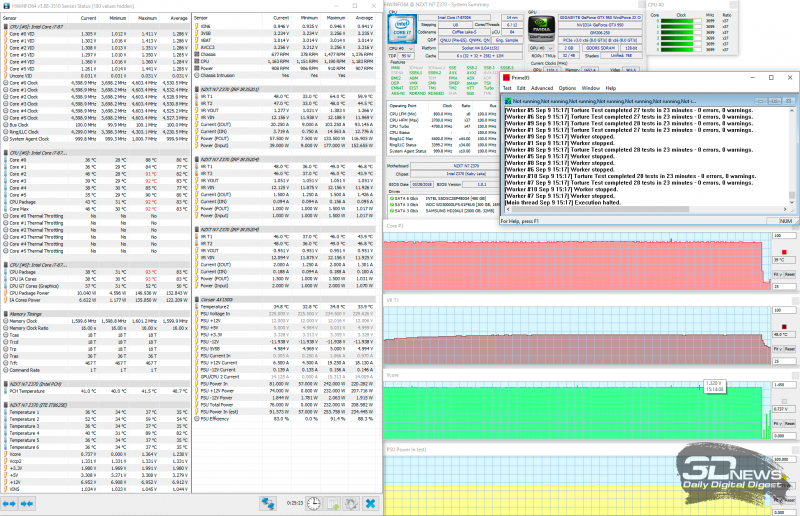Click the Chassis Intrusion sensor row icon
The width and height of the screenshot is (800, 516).
click(x=197, y=75)
